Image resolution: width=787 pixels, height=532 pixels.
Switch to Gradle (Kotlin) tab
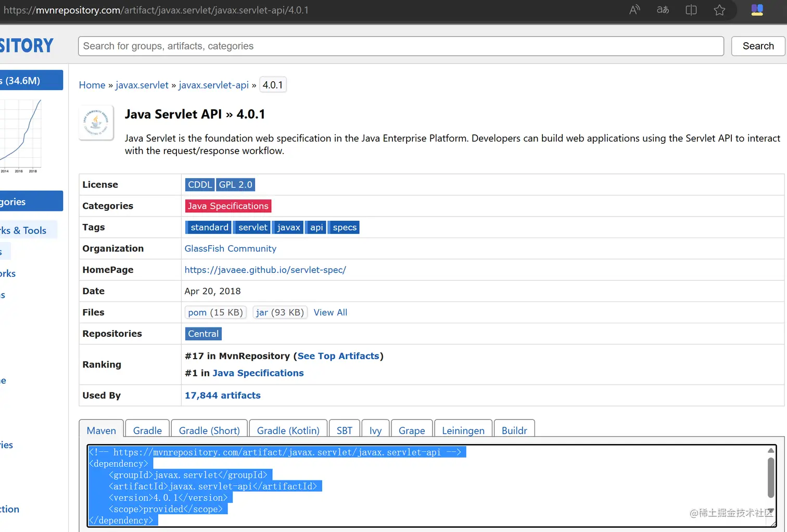click(288, 430)
